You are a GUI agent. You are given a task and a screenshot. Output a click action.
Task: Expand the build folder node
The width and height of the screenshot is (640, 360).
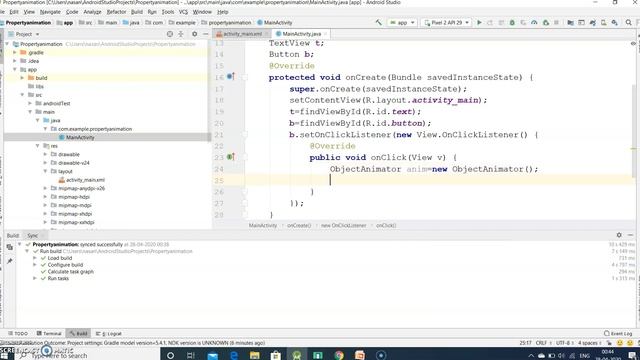(22, 78)
